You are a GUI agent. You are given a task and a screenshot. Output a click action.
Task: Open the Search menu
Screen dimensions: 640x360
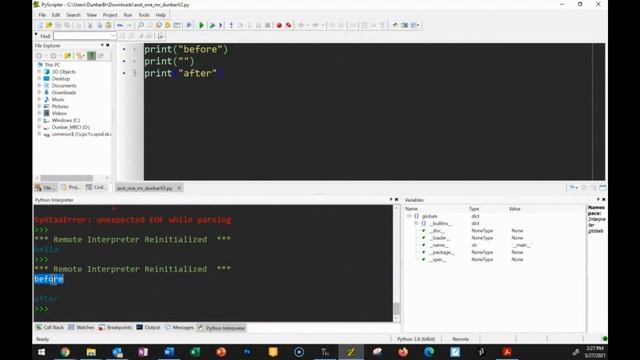coord(73,15)
